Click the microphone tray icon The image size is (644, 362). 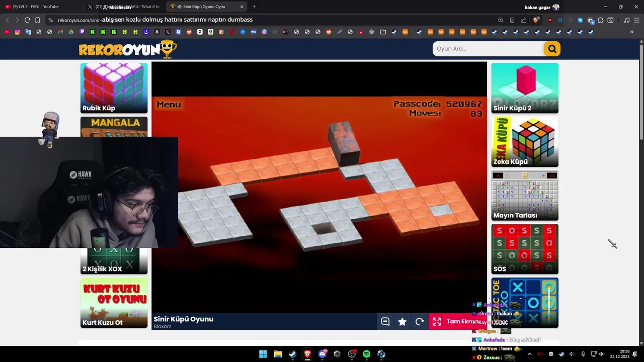click(x=583, y=354)
